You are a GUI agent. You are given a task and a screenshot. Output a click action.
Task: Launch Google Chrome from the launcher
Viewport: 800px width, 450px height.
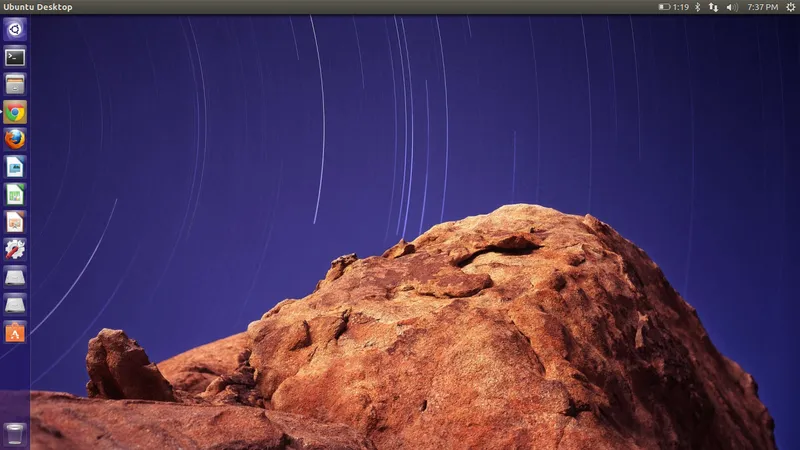[15, 112]
